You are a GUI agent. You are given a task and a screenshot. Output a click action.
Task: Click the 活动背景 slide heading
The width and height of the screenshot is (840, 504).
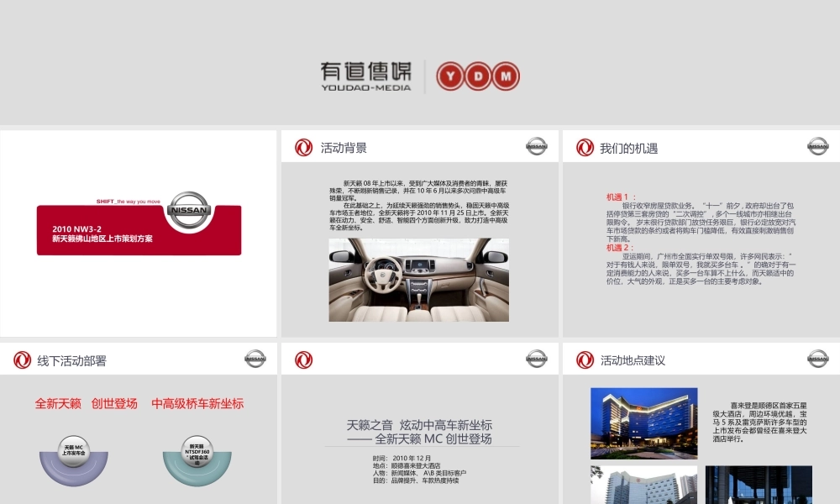344,148
